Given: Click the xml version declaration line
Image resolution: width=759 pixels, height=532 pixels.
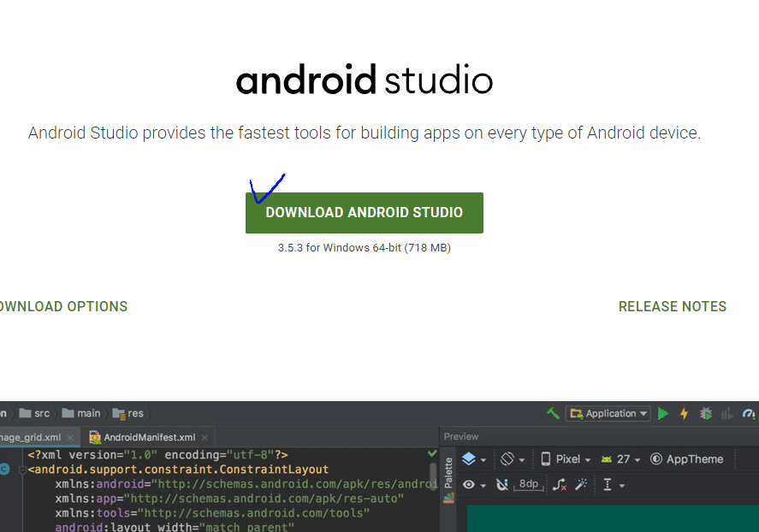Looking at the screenshot, I should click(x=157, y=455).
